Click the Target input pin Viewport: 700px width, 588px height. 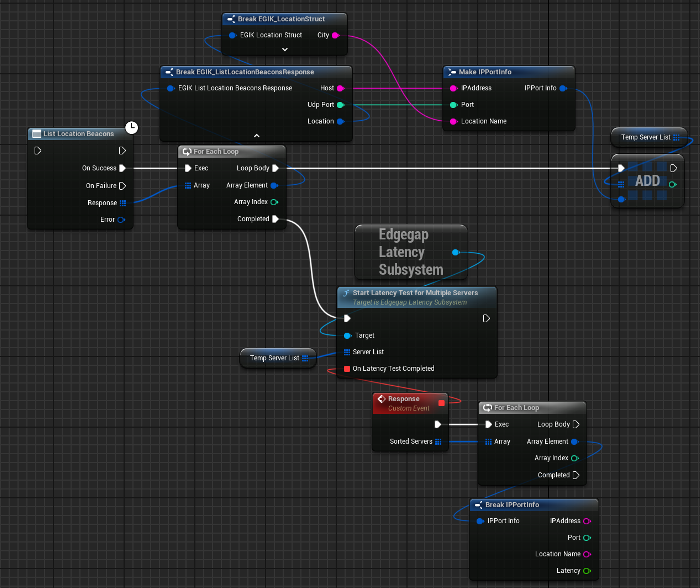(x=347, y=336)
